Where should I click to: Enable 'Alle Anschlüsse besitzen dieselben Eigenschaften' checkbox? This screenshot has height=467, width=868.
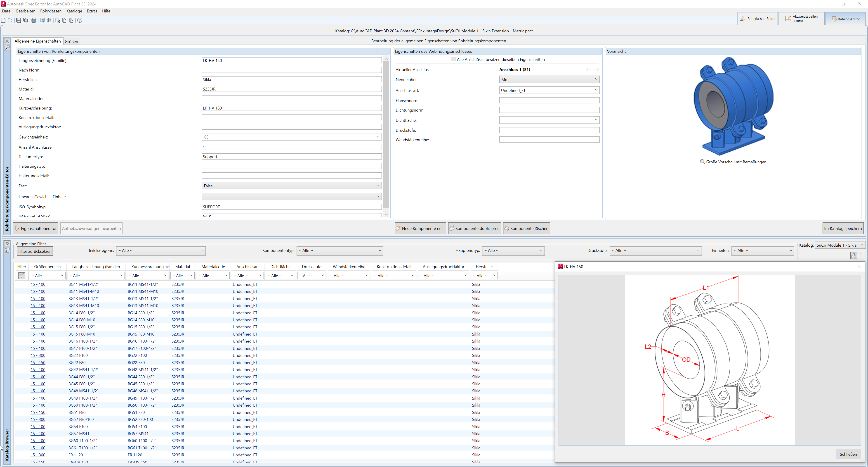pyautogui.click(x=453, y=59)
